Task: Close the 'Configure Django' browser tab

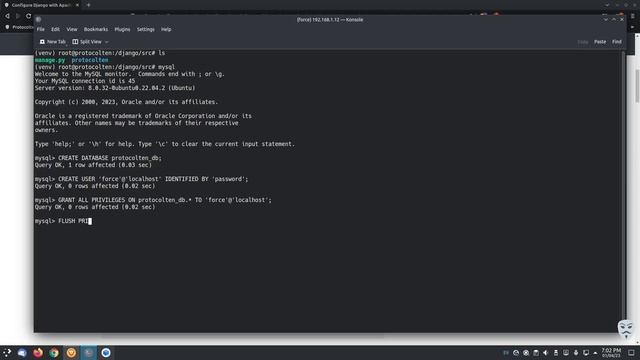Action: click(x=77, y=5)
